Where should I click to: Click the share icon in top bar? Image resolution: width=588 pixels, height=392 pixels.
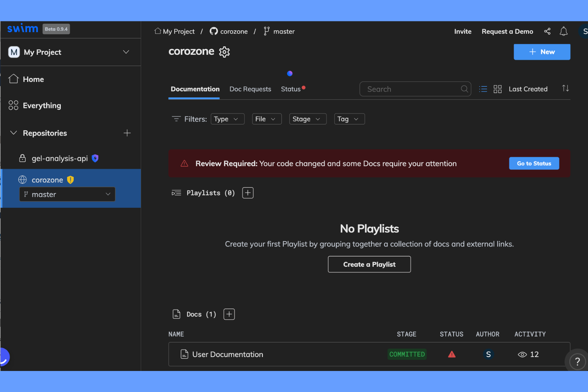tap(547, 31)
